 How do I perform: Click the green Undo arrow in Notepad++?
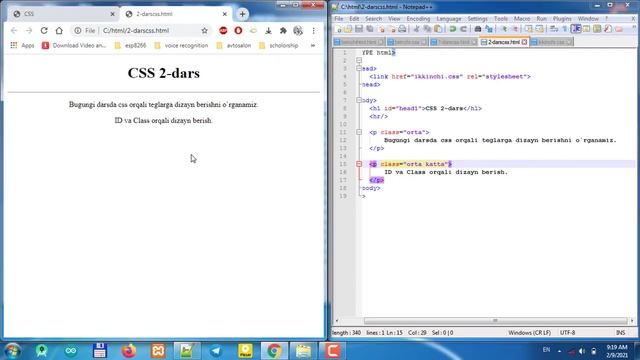click(x=452, y=29)
